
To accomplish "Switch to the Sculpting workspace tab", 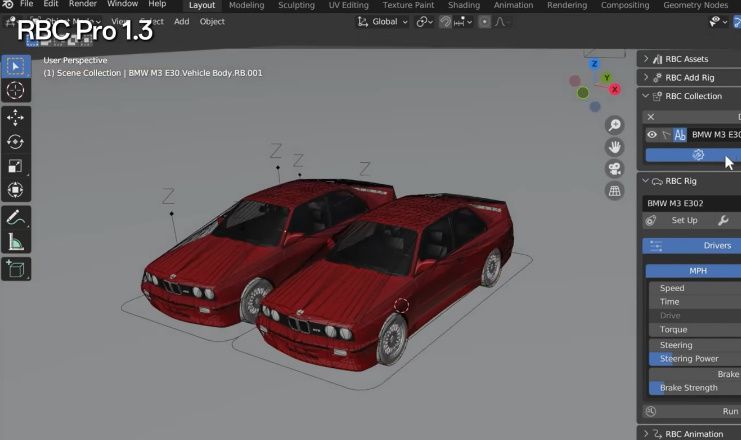I will tap(296, 5).
